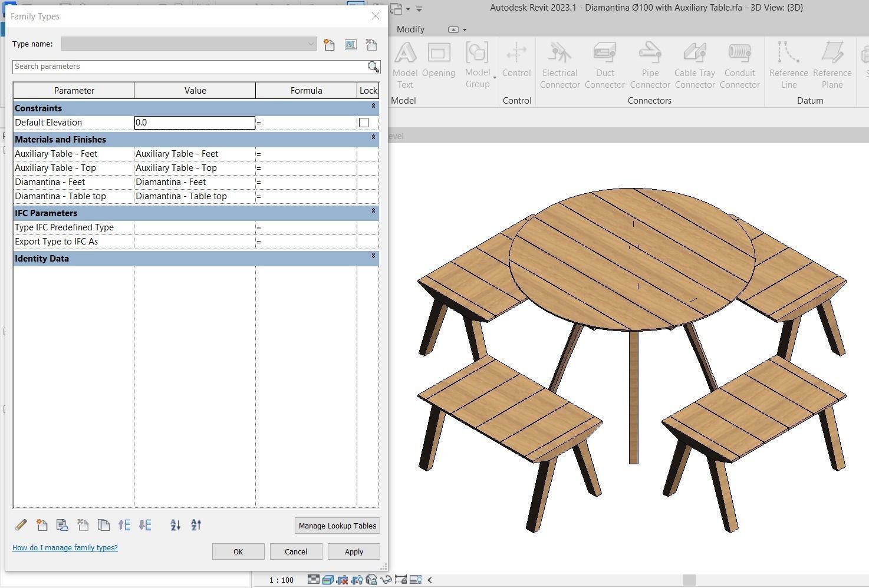The width and height of the screenshot is (869, 588).
Task: Click the Export Type to IFC As value cell
Action: (195, 242)
